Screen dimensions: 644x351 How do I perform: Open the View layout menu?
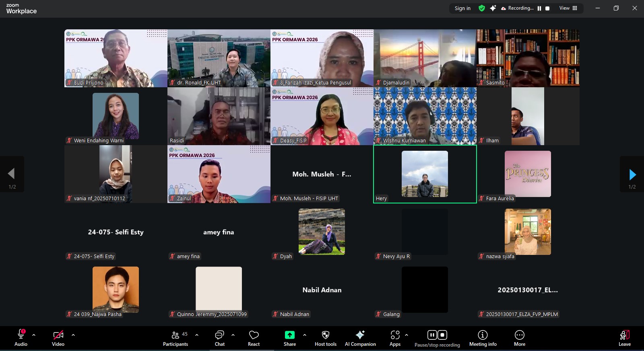pyautogui.click(x=568, y=8)
